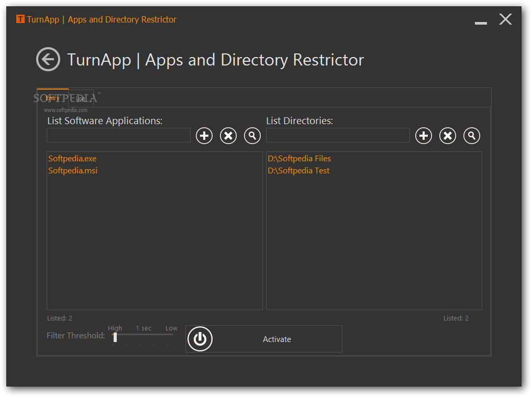Click the orange TurnApp logo icon

[x=20, y=19]
